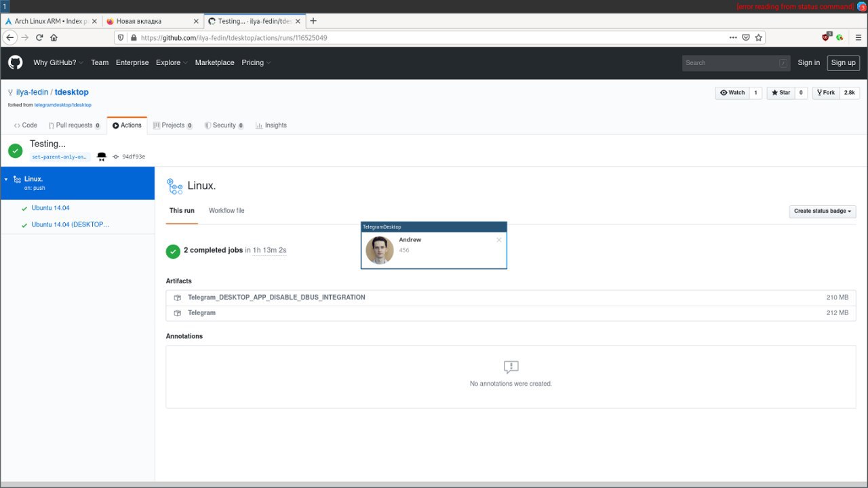
Task: Open page actions three-dot menu in address bar
Action: pyautogui.click(x=733, y=37)
